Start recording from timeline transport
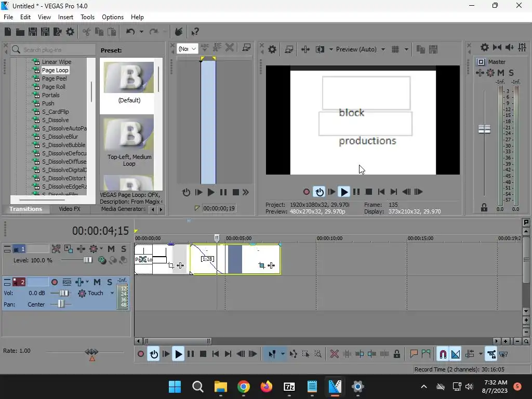This screenshot has height=399, width=532. 140,354
